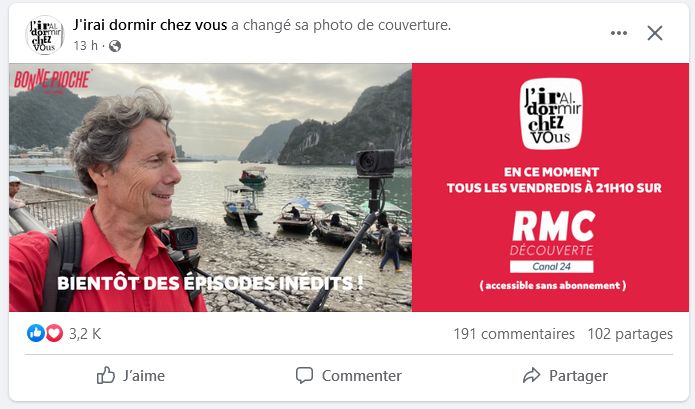Open the page's round profile picture
The width and height of the screenshot is (695, 409).
click(45, 35)
